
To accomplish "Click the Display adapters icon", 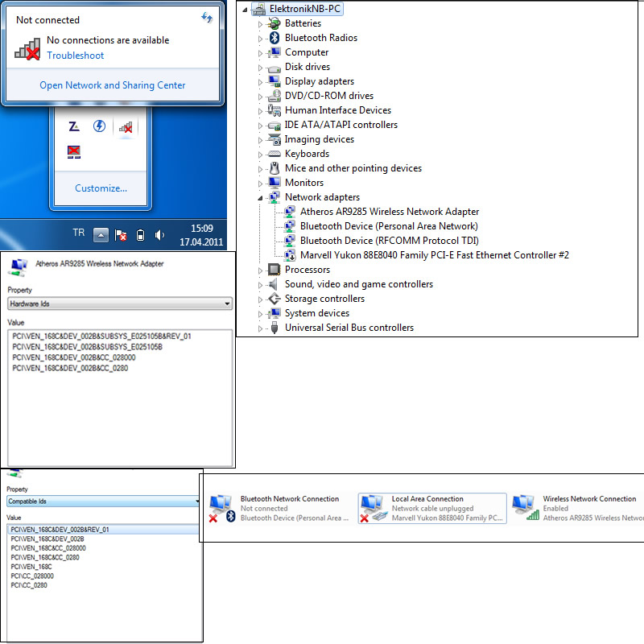I will pyautogui.click(x=275, y=81).
